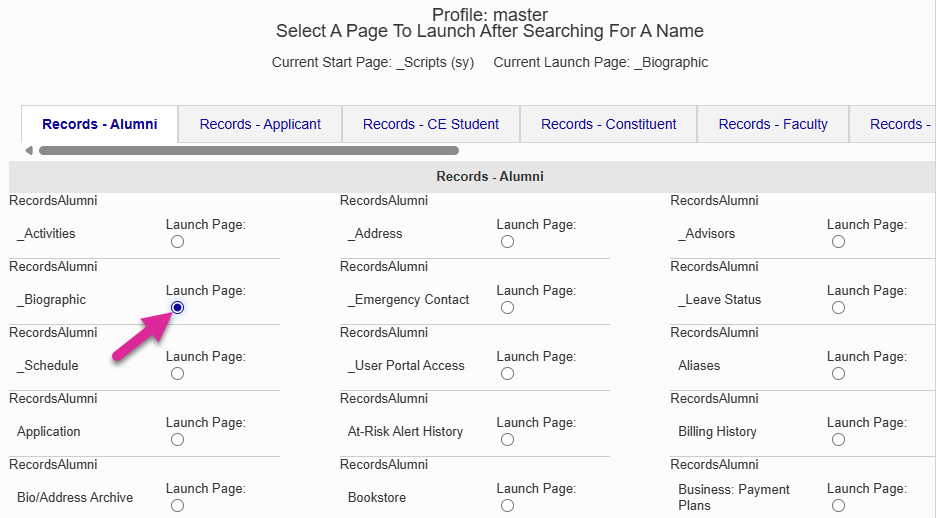The height and width of the screenshot is (518, 936).
Task: Select the Bookstore launch page radio
Action: tap(507, 506)
